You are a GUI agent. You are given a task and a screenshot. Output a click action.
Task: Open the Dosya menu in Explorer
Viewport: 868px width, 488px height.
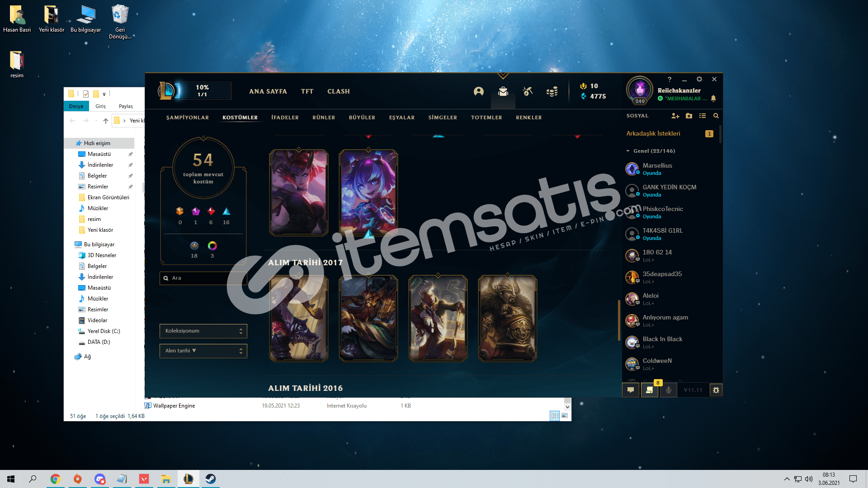tap(76, 106)
